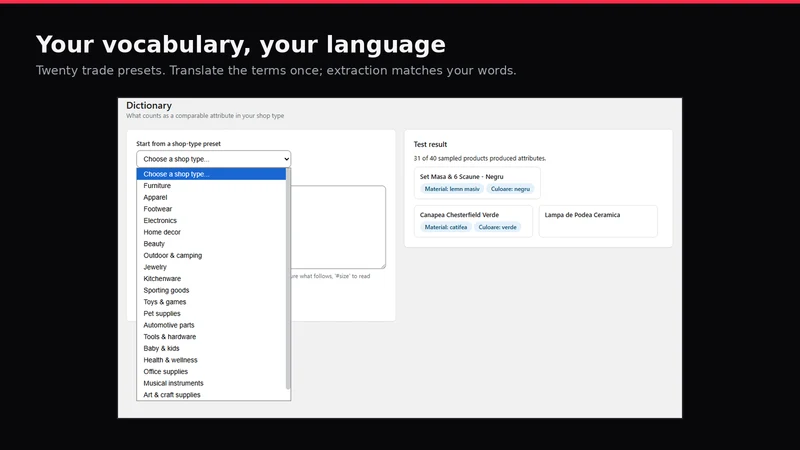The image size is (800, 450).
Task: Select Automotive parts preset
Action: (x=211, y=325)
